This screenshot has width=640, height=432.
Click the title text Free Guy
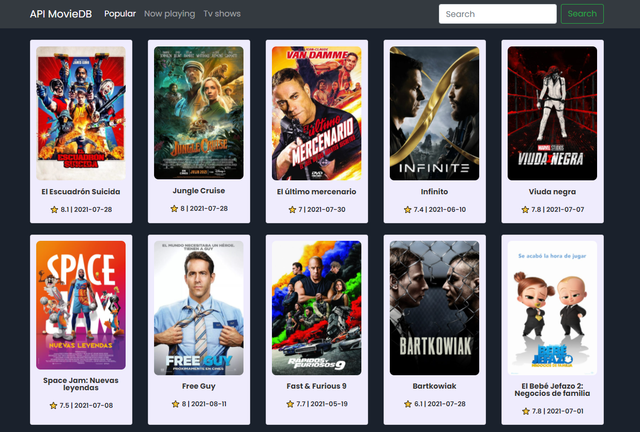[x=199, y=386]
